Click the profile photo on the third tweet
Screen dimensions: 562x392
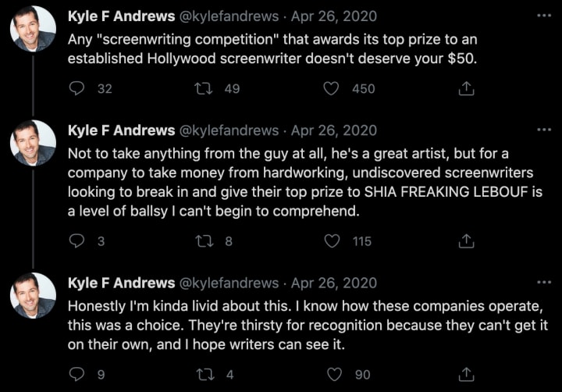click(33, 296)
